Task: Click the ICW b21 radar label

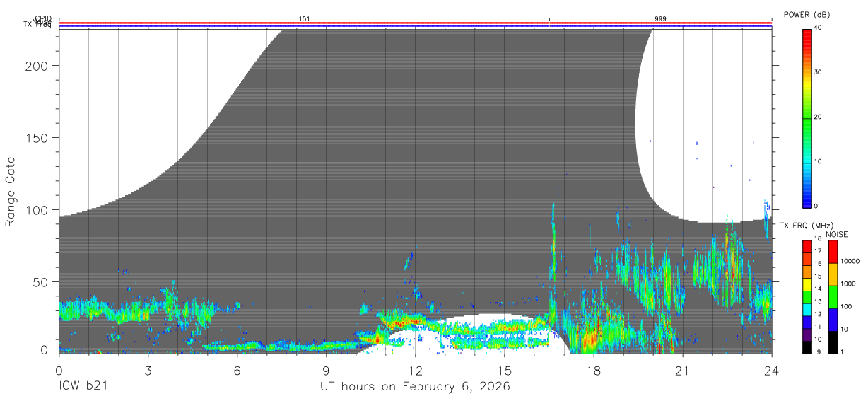Action: point(82,387)
